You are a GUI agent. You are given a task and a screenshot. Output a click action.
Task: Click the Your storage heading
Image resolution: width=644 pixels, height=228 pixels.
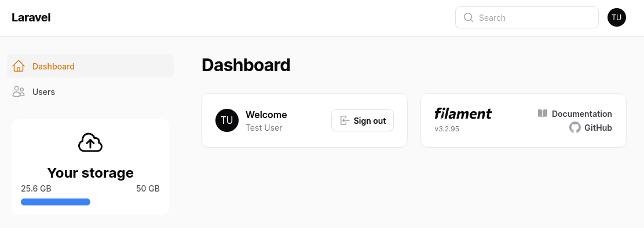point(90,172)
